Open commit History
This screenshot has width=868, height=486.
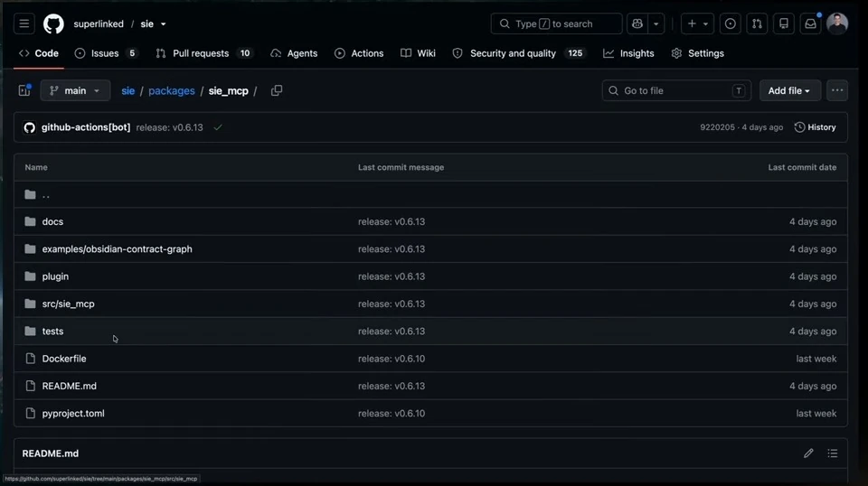(815, 127)
